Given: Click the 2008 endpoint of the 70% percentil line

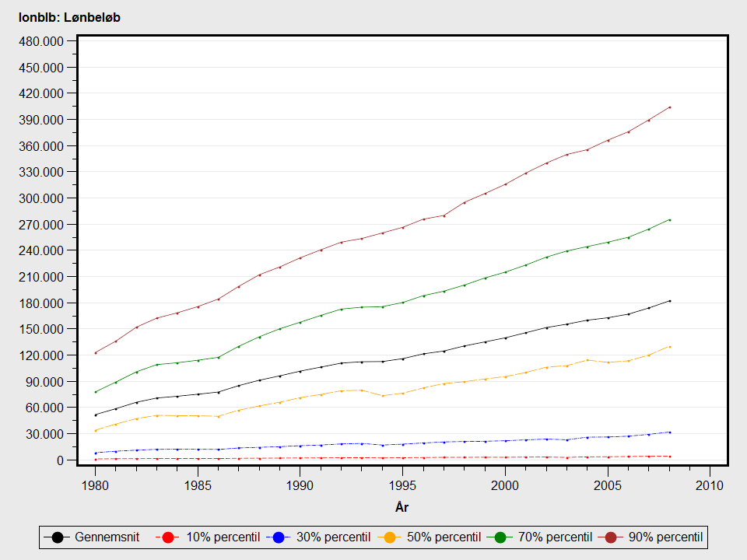Looking at the screenshot, I should 669,220.
